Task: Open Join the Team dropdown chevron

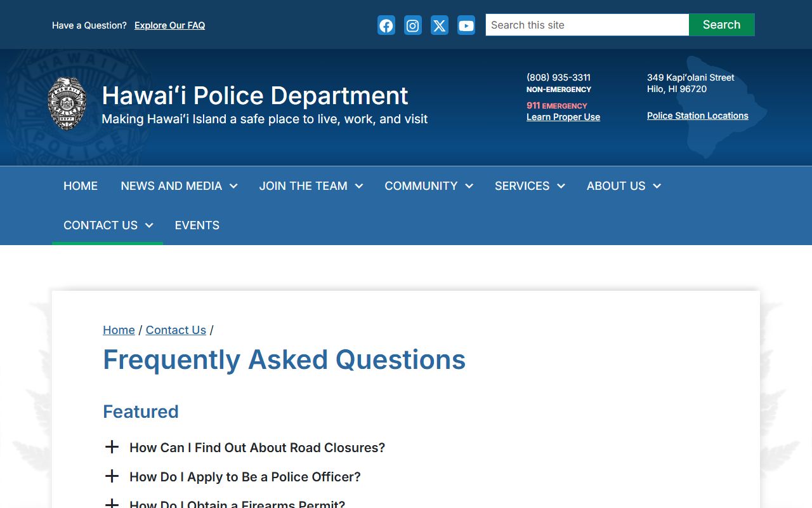Action: (359, 186)
